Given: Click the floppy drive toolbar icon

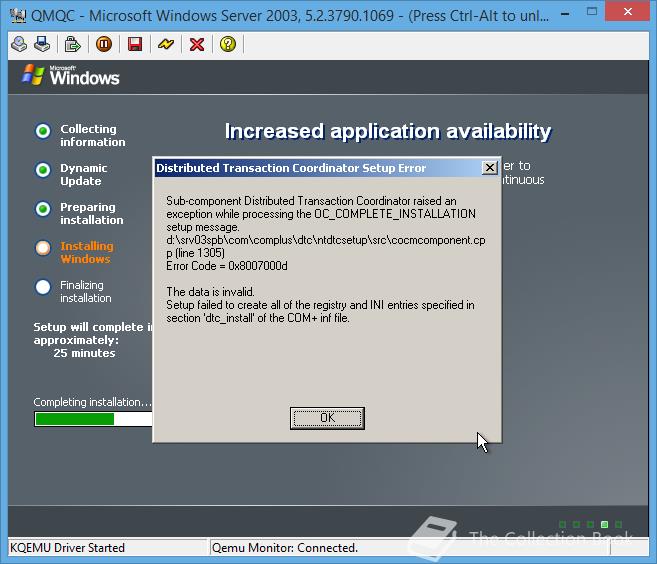Looking at the screenshot, I should [42, 44].
